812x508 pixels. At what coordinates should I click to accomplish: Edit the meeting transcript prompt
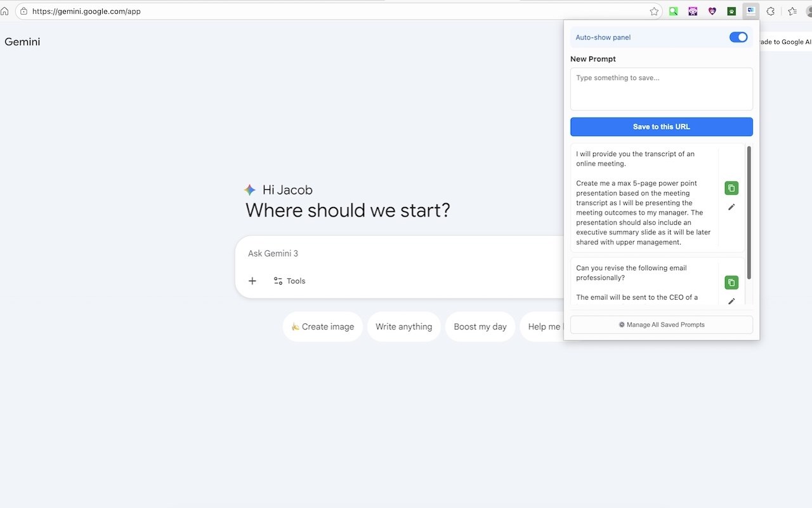pos(731,207)
